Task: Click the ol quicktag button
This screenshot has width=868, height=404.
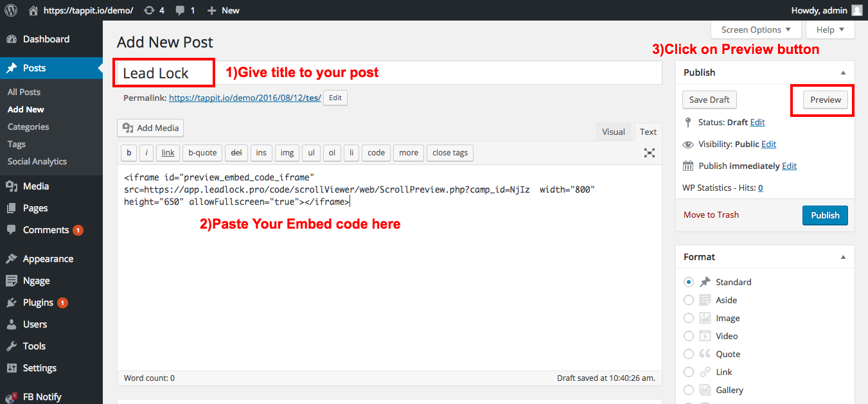Action: click(332, 153)
